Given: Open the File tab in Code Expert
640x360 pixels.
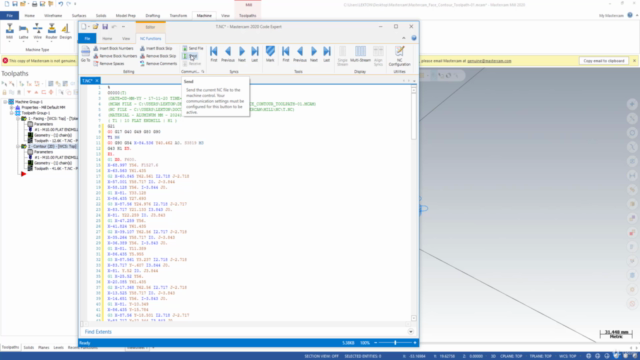Looking at the screenshot, I should point(87,38).
